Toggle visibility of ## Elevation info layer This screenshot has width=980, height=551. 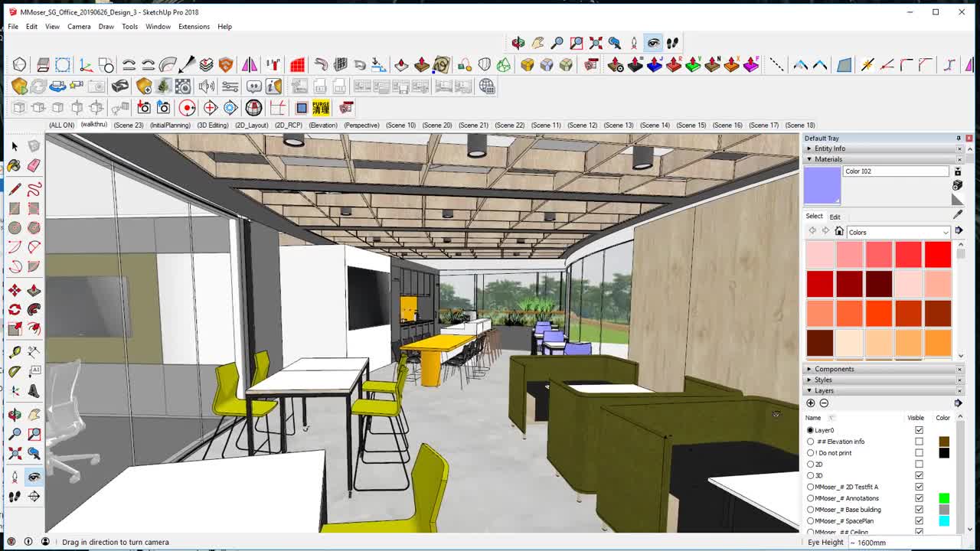tap(919, 442)
